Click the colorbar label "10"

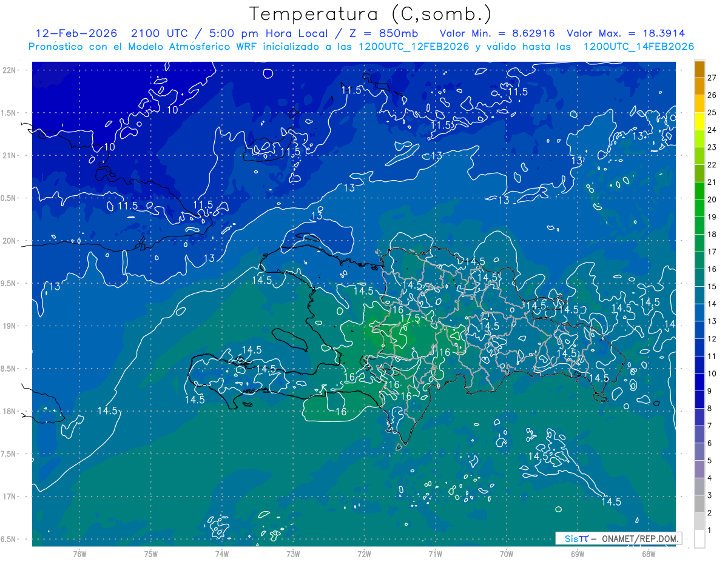point(712,373)
